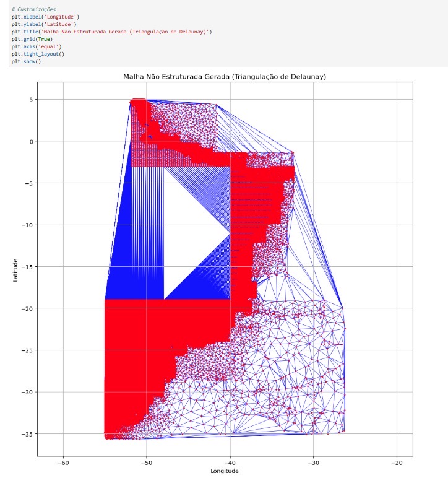Click the x-axis tick label '−40'
The height and width of the screenshot is (478, 448).
point(230,463)
